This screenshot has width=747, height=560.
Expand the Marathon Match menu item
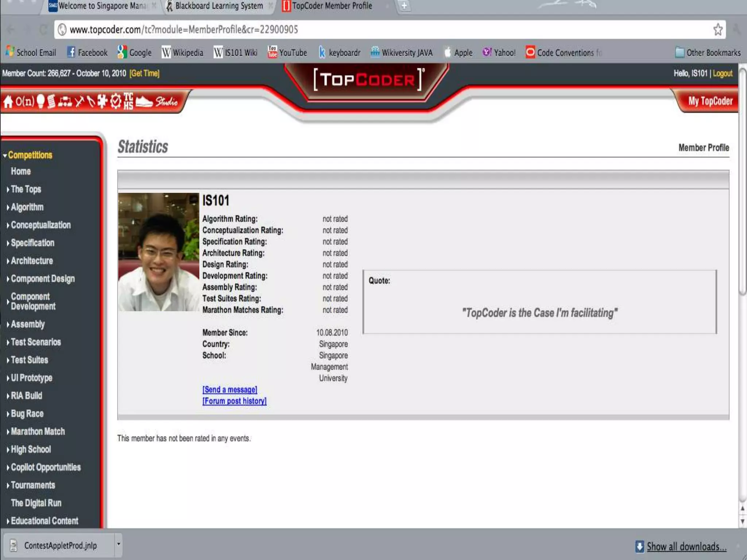37,432
